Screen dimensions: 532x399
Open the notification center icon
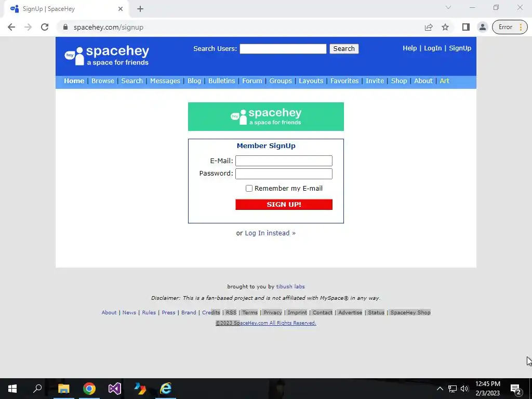click(515, 389)
